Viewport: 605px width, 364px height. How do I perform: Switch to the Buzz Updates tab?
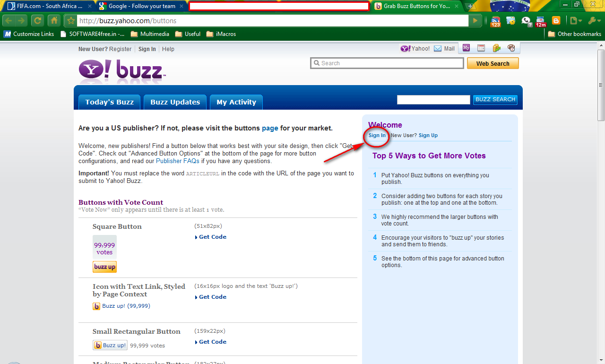(x=175, y=102)
